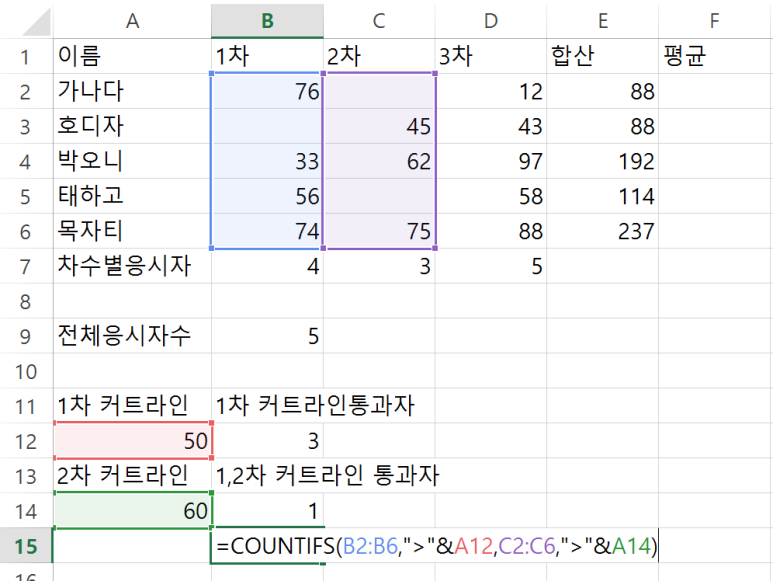773x581 pixels.
Task: Click cell with value 62
Action: point(379,162)
